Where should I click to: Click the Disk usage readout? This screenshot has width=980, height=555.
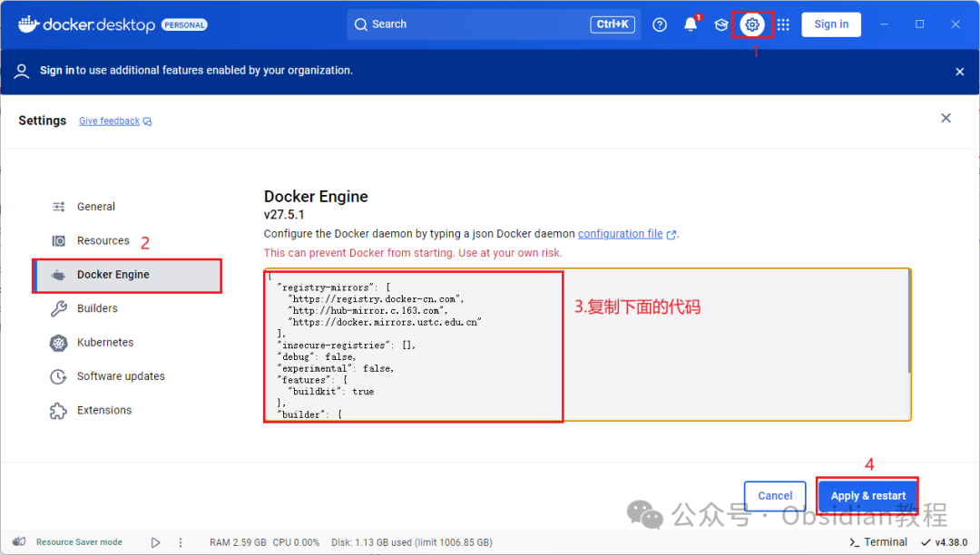click(412, 542)
